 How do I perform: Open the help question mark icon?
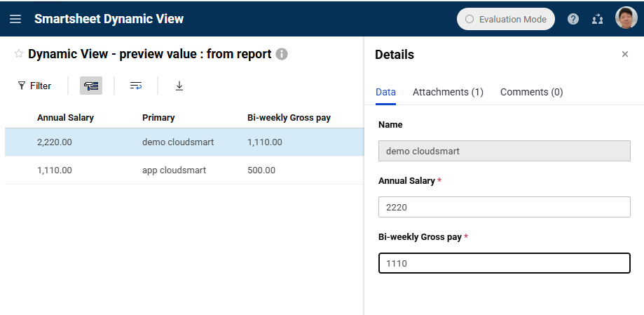pyautogui.click(x=573, y=19)
